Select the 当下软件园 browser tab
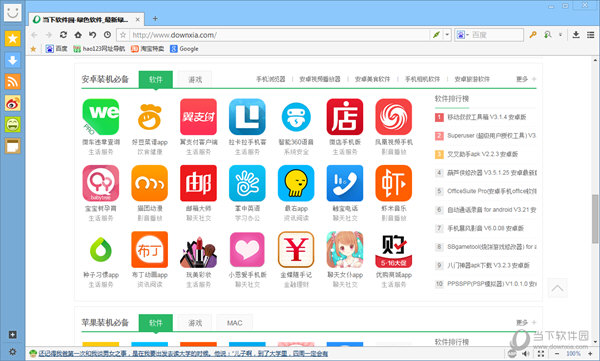Image resolution: width=600 pixels, height=361 pixels. 86,19
